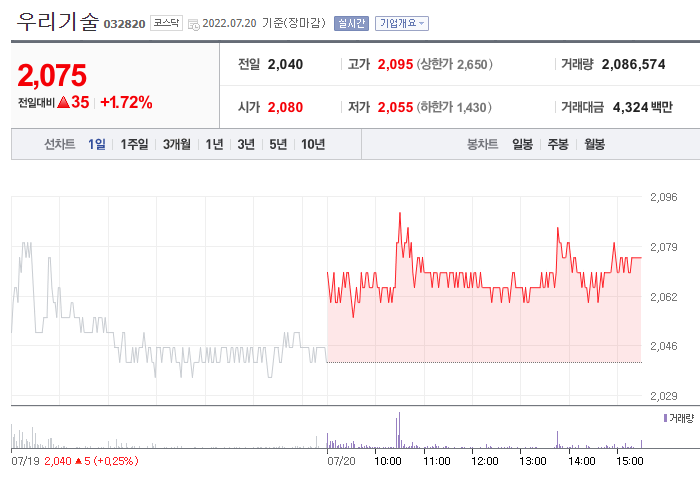
Task: Click the 07/20 date axis label
Action: pos(341,461)
